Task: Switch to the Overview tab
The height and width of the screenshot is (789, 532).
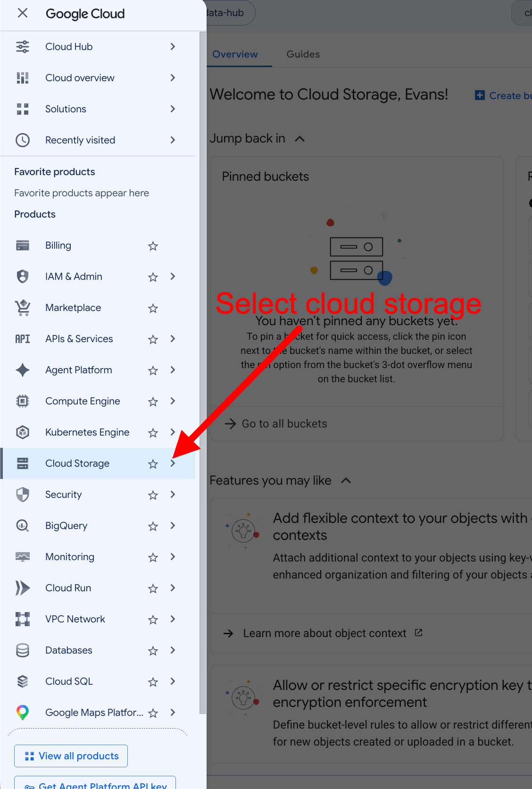Action: tap(235, 54)
